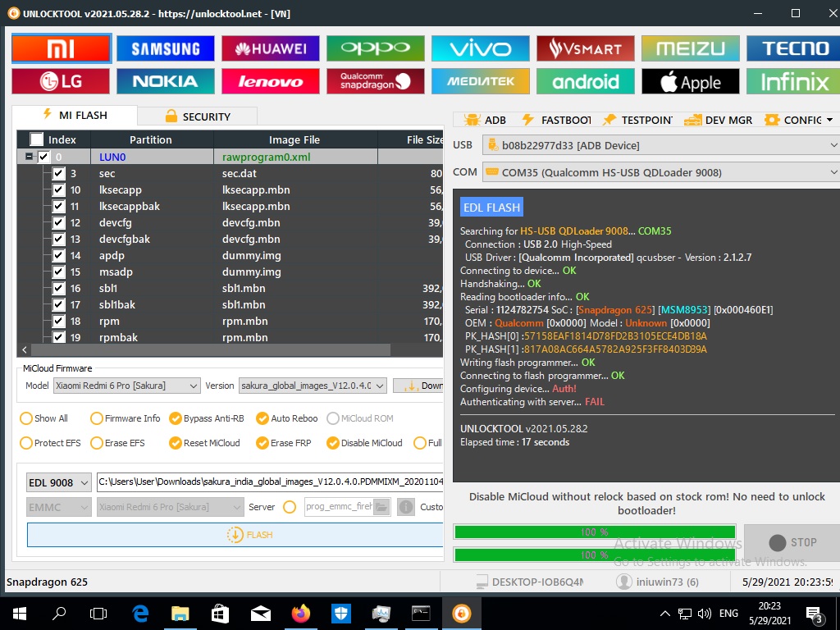Open the COM port dropdown
Image resolution: width=840 pixels, height=630 pixels.
[660, 172]
